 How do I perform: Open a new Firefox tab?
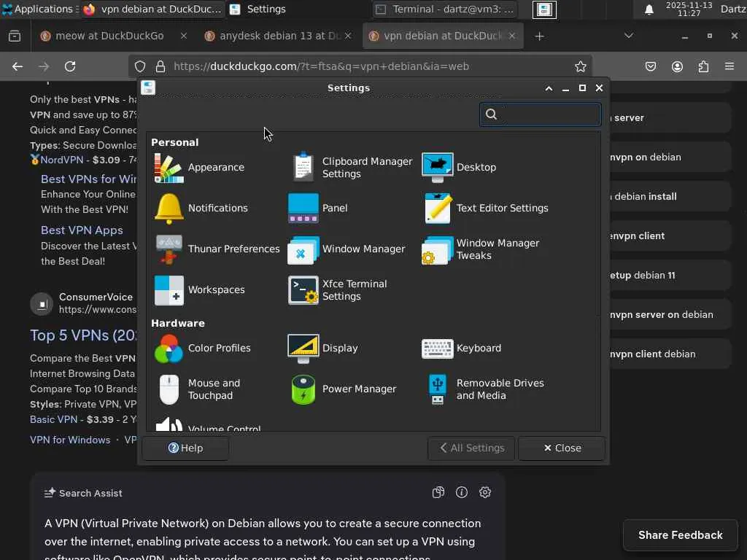539,36
